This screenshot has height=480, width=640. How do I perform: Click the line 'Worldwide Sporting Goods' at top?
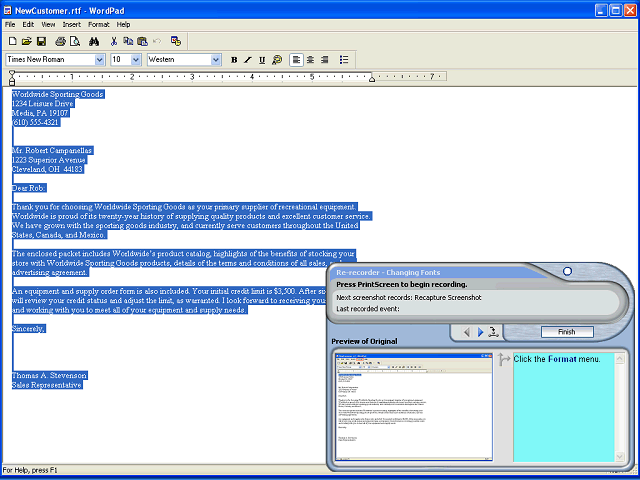coord(58,94)
